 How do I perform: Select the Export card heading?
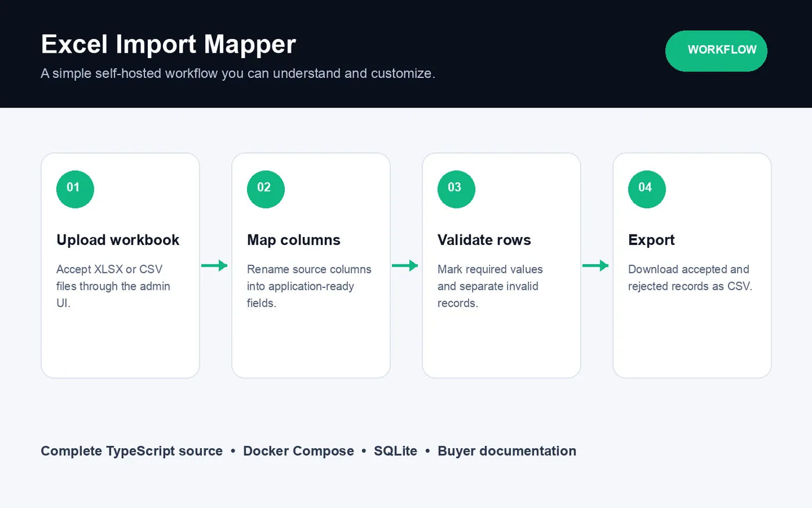coord(651,240)
